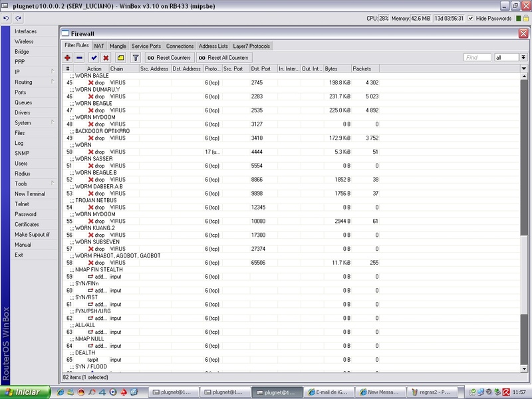
Task: Switch to the NAT tab
Action: 99,46
